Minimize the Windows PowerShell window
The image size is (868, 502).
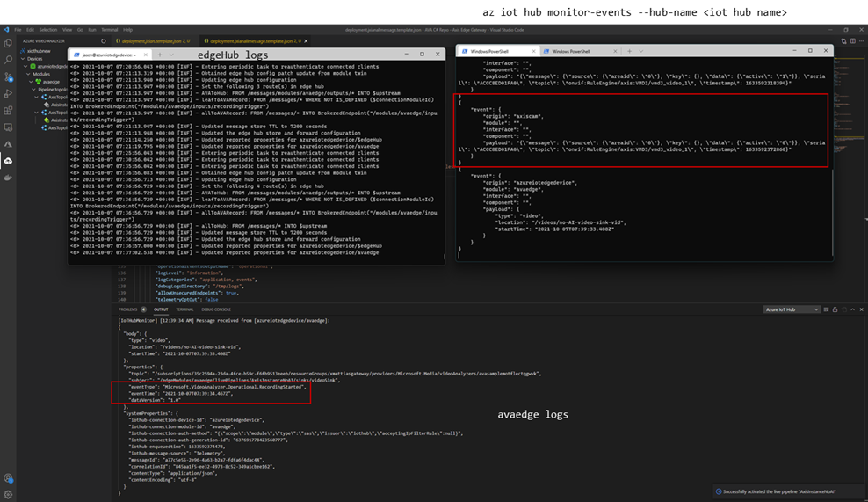click(794, 50)
